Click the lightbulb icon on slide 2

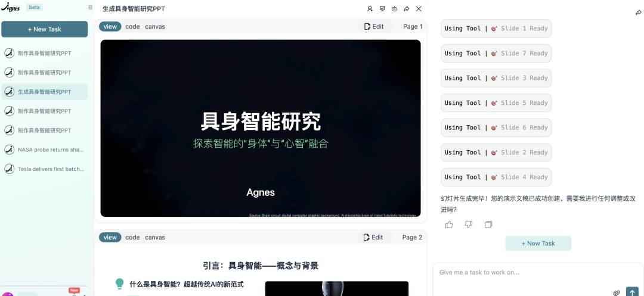[x=119, y=283]
